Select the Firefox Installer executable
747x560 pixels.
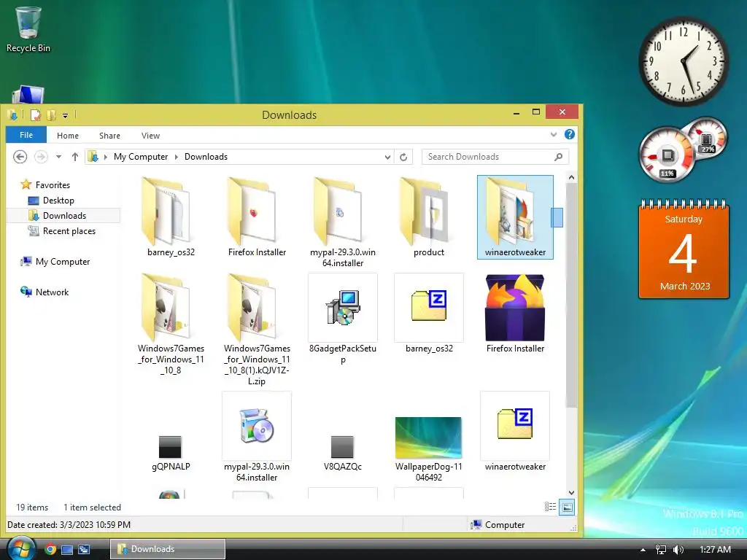[x=515, y=314]
